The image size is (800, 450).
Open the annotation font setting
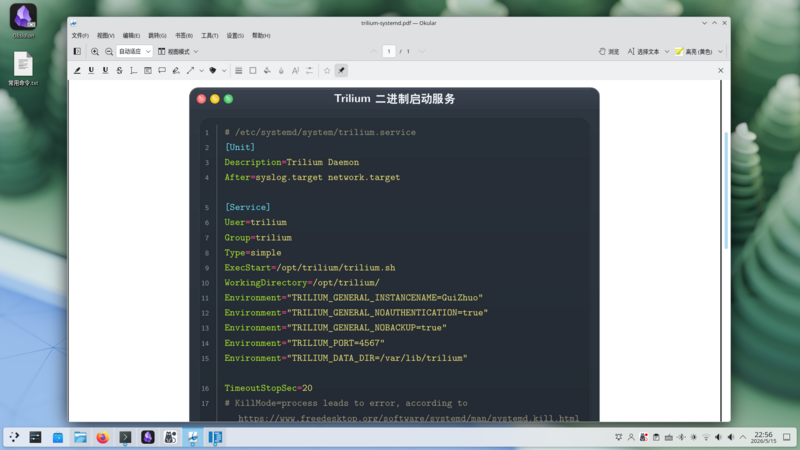295,71
